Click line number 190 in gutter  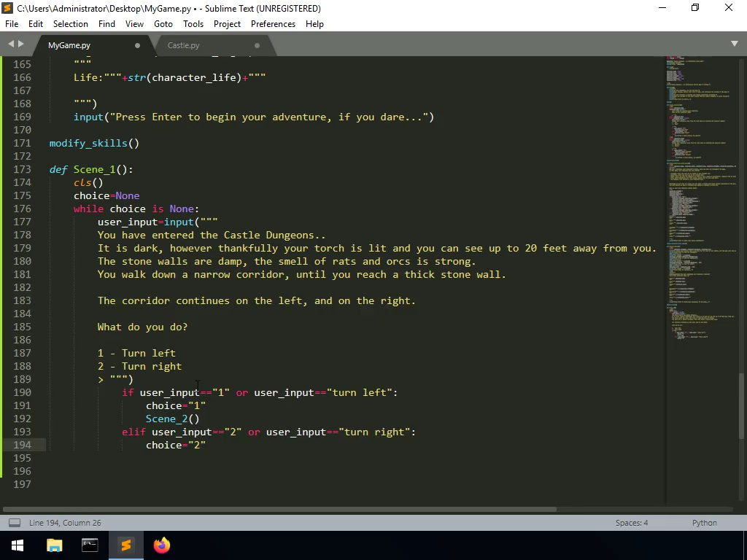[x=22, y=392]
